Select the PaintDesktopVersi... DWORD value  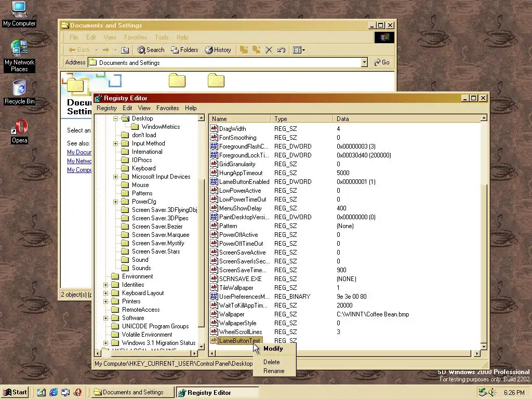[x=240, y=217]
